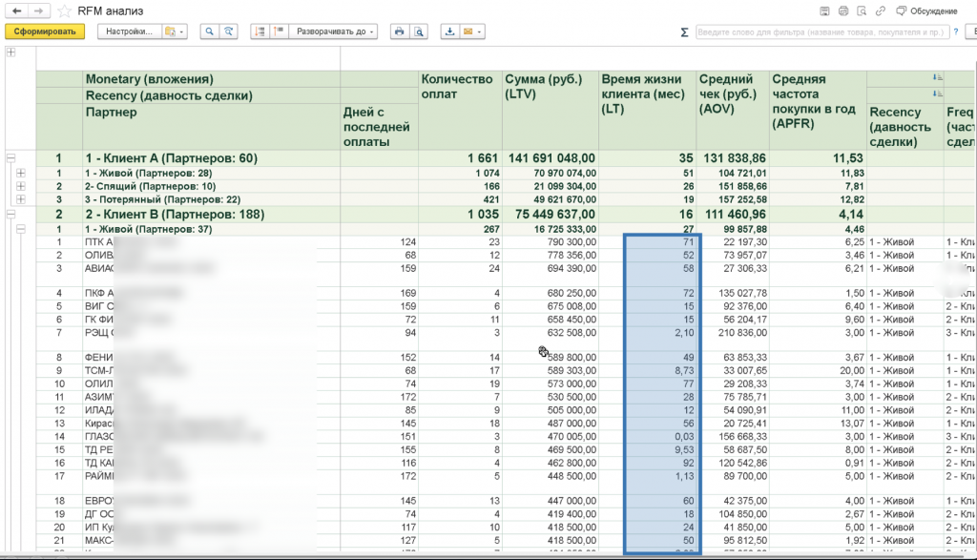Select the Recency (давность сделки) header in Партнер column

point(212,95)
